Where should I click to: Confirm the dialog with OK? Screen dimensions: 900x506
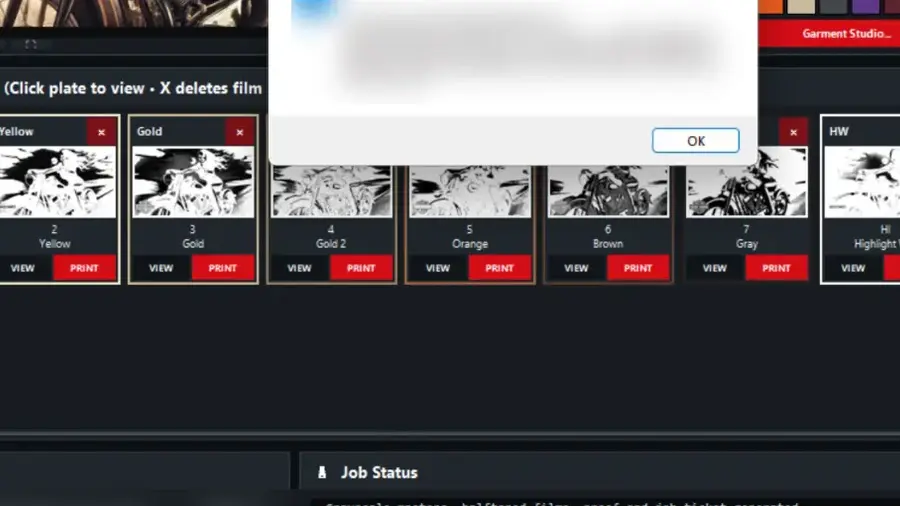pyautogui.click(x=695, y=141)
